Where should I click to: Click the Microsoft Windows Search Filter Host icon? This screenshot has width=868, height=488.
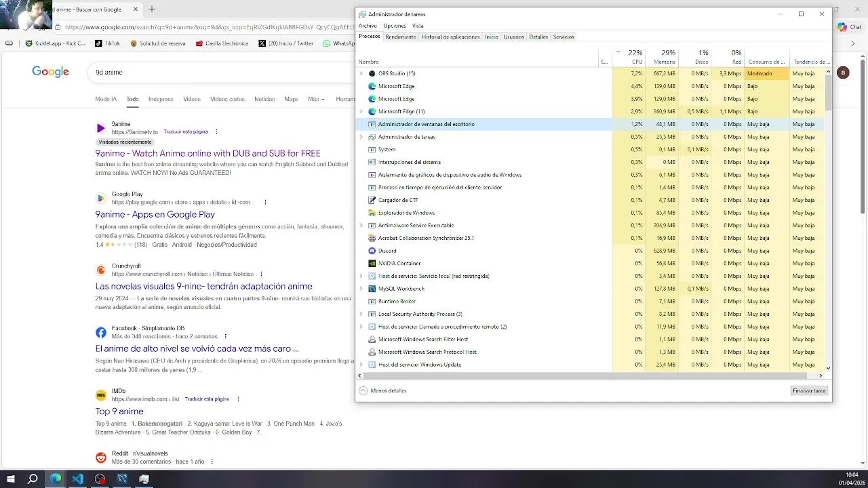click(372, 339)
